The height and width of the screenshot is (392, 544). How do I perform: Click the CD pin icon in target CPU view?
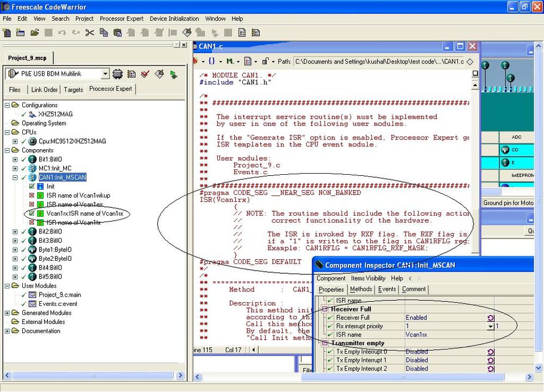pyautogui.click(x=505, y=150)
